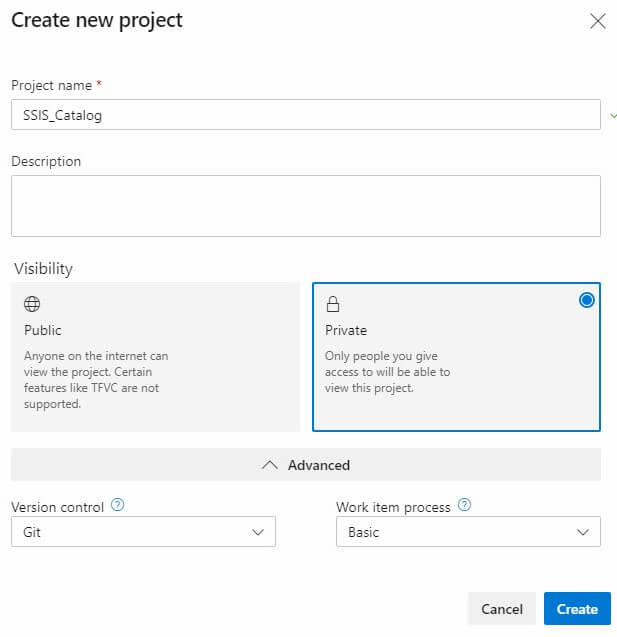Click the Git dropdown chevron arrow

click(258, 532)
